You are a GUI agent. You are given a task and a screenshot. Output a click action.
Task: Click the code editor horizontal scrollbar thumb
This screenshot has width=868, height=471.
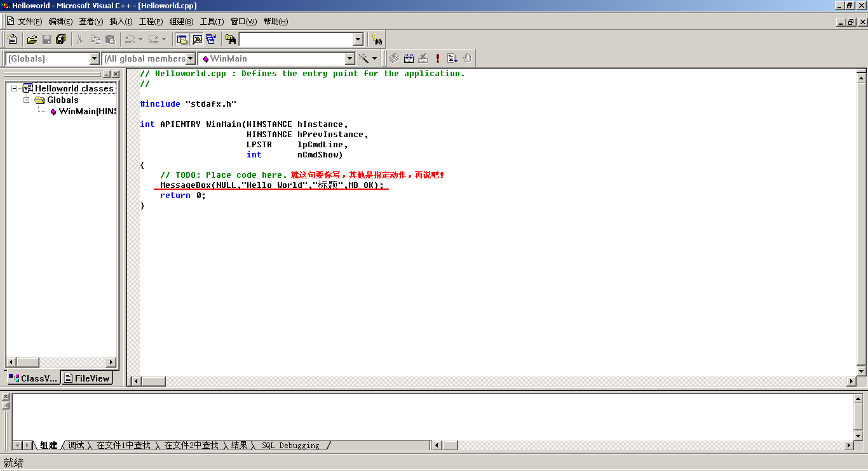point(153,381)
